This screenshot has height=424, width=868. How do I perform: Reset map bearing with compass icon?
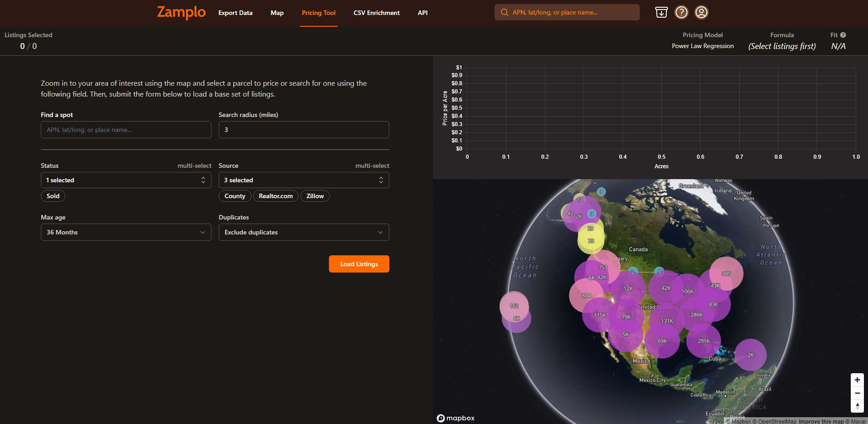[857, 406]
